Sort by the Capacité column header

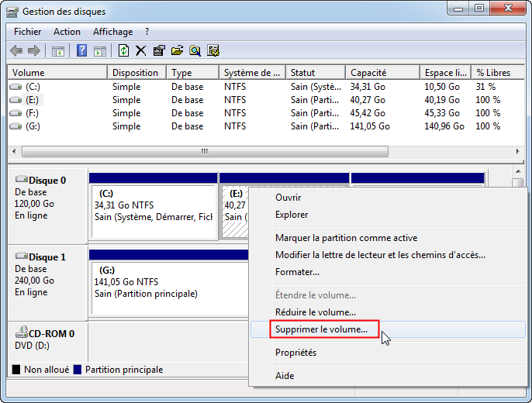(x=383, y=73)
